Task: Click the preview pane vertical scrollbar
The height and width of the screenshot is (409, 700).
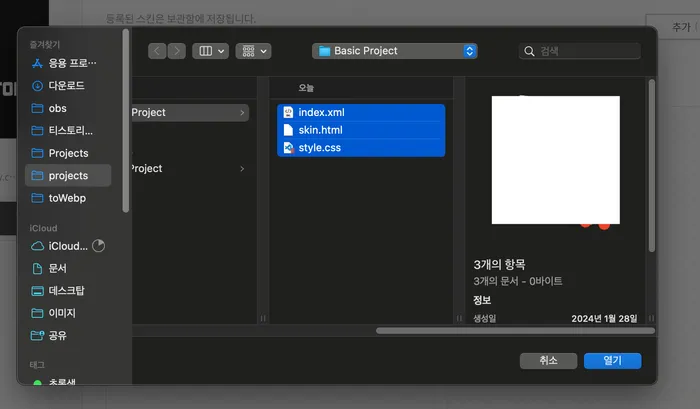Action: point(651,165)
